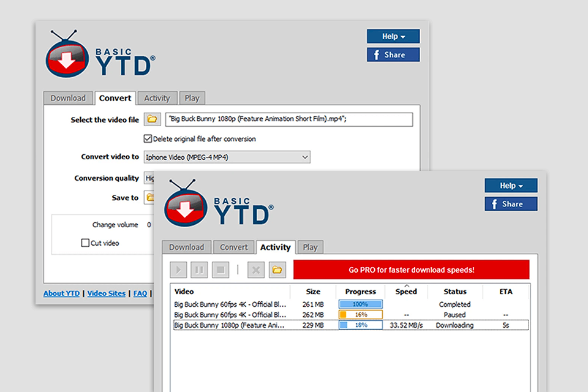This screenshot has width=588, height=392.
Task: Click Facebook icon on back window Share button
Action: (x=377, y=55)
